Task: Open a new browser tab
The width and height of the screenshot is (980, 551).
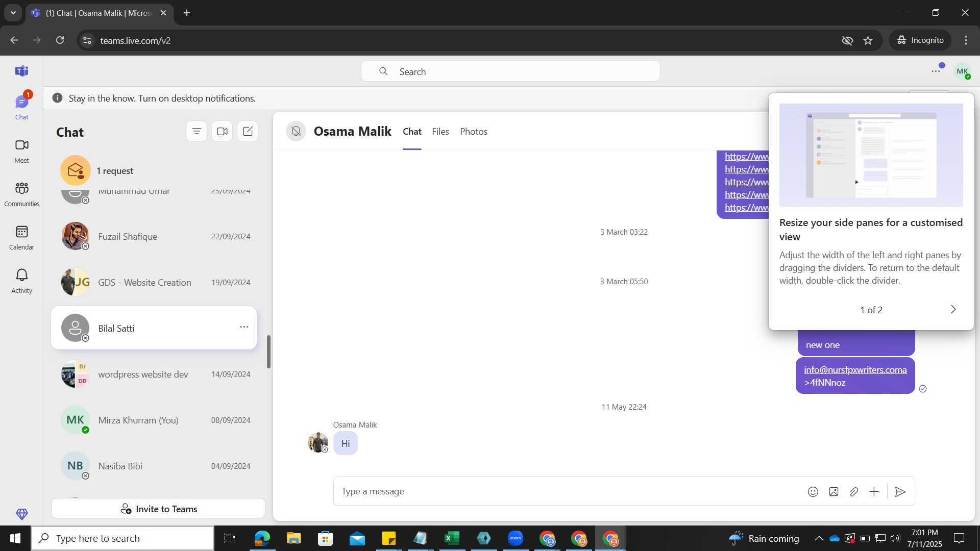Action: click(x=187, y=13)
